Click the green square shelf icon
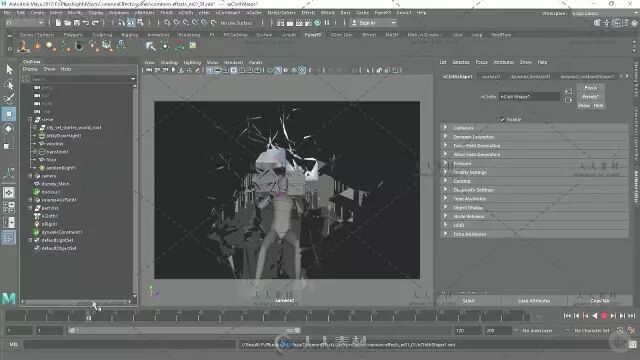 [x=192, y=45]
